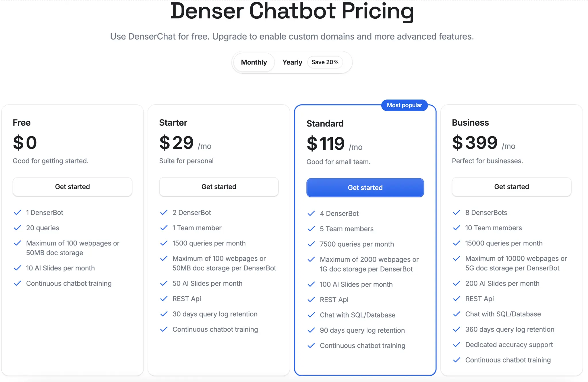This screenshot has width=588, height=382.
Task: Select Monthly billing option
Action: 254,62
